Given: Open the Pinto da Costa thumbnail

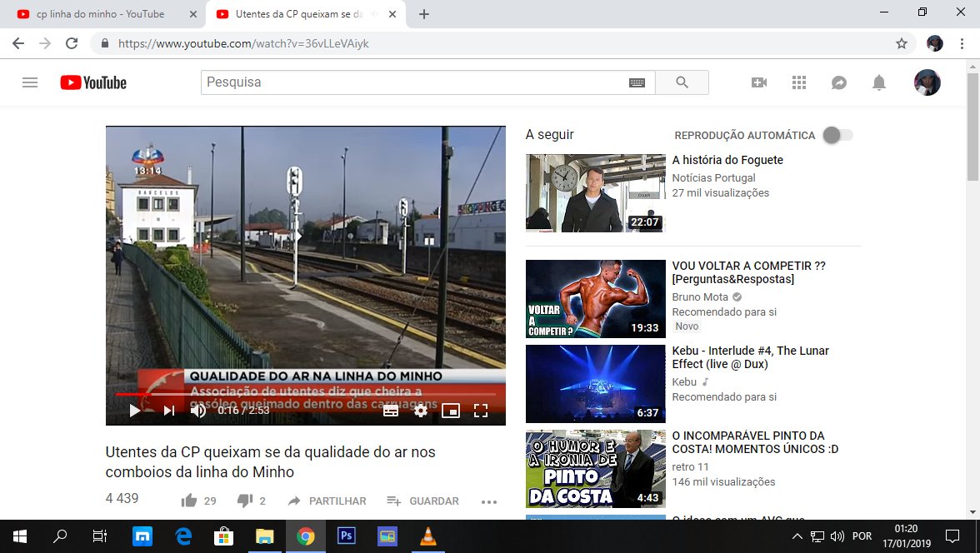Looking at the screenshot, I should (x=596, y=469).
